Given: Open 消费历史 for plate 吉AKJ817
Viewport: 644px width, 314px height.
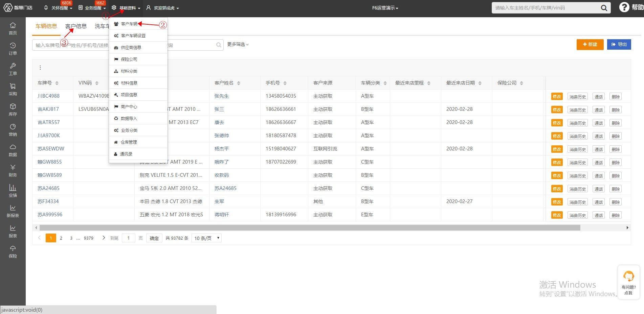Looking at the screenshot, I should (578, 110).
